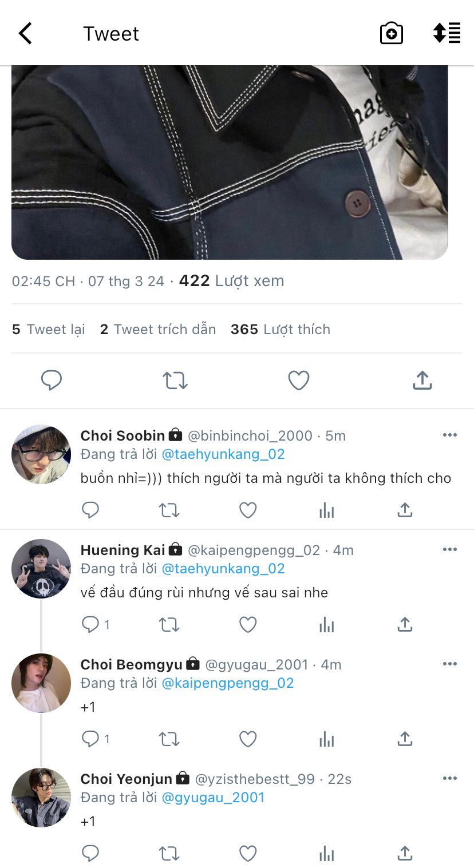Open the 365 Lượt thích list
This screenshot has width=474, height=868.
pyautogui.click(x=281, y=330)
